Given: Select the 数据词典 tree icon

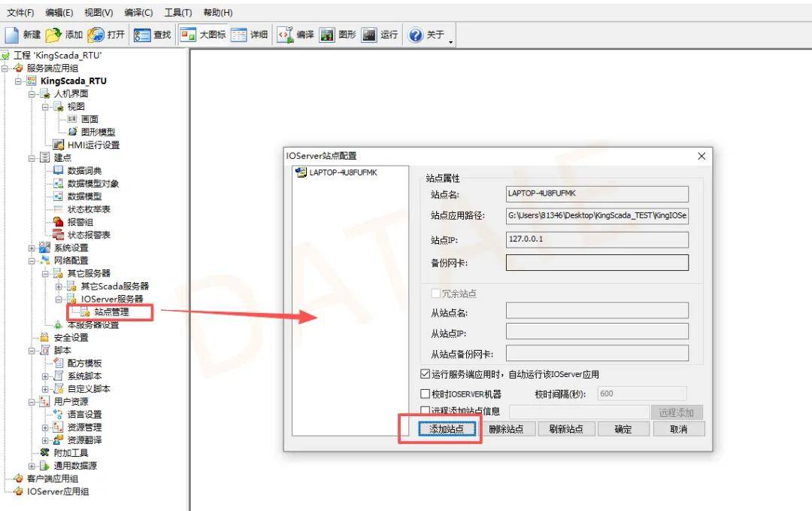Looking at the screenshot, I should [x=59, y=171].
